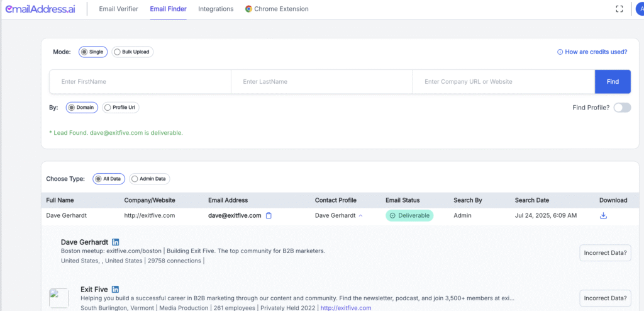Viewport: 644px width, 311px height.
Task: Click the Search By column header
Action: (468, 200)
